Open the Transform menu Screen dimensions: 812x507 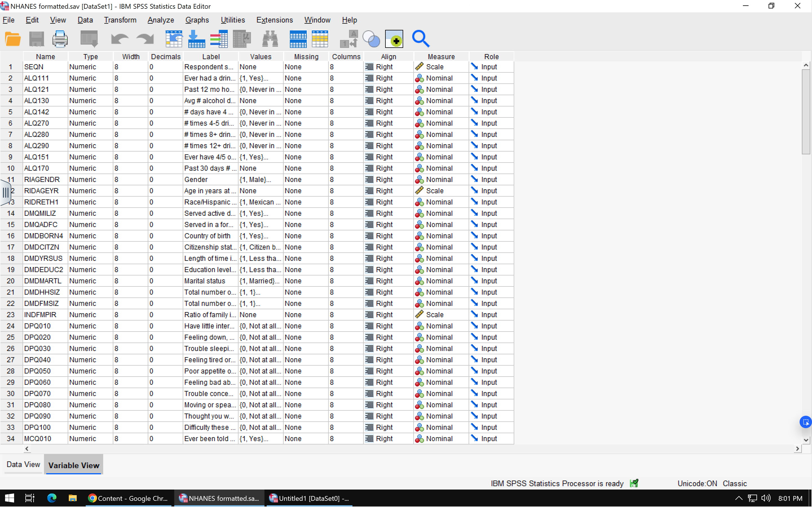pyautogui.click(x=120, y=20)
